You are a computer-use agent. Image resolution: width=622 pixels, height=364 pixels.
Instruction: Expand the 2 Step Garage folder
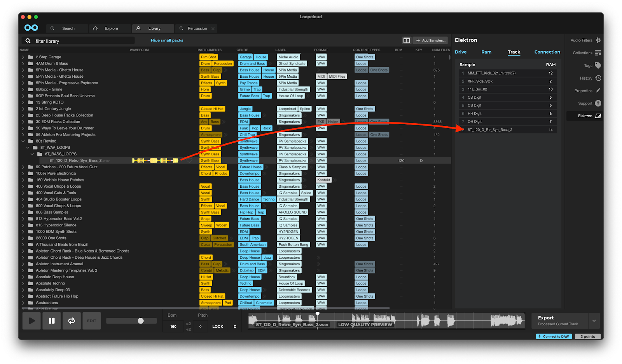(23, 57)
